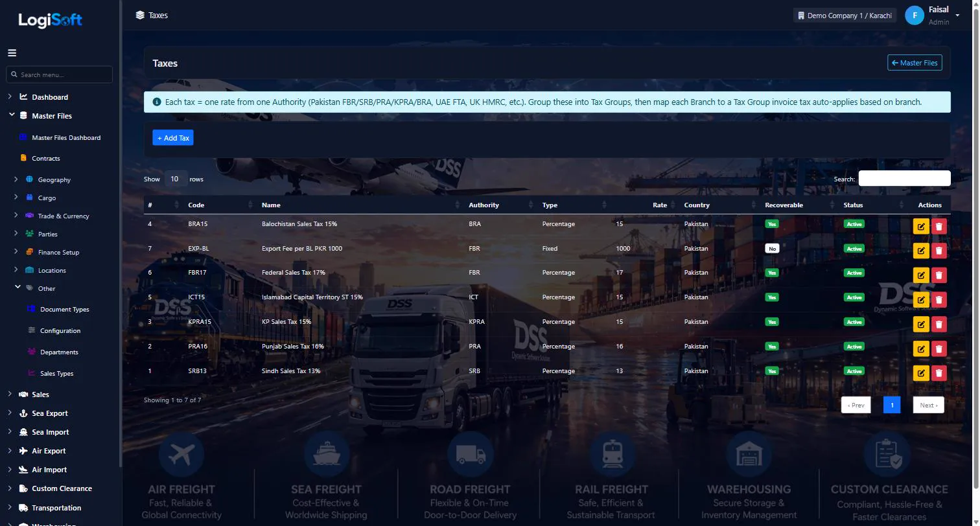Click the Add Tax button

[173, 138]
